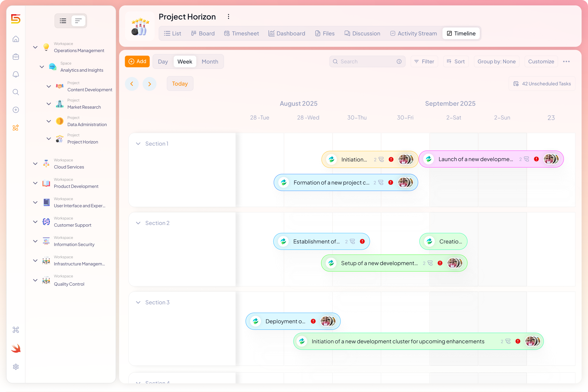The image size is (588, 392).
Task: Open Settings via the gear icon
Action: coord(15,367)
